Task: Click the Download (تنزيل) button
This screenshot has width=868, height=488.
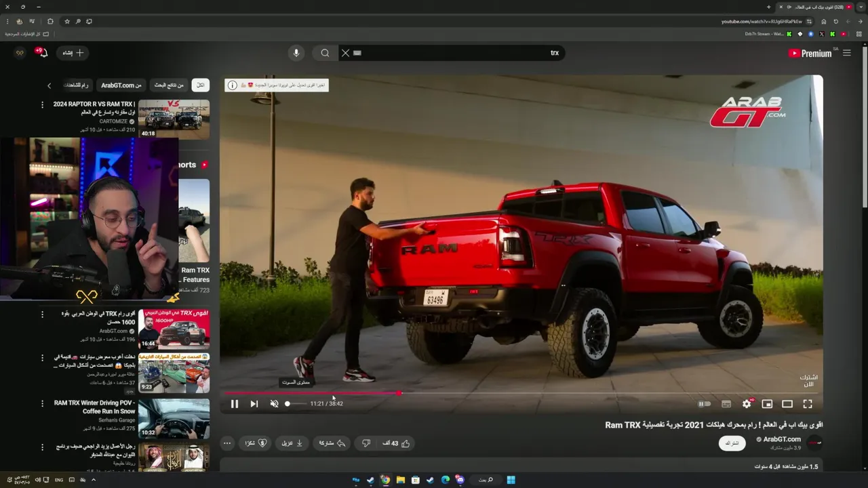Action: point(292,443)
